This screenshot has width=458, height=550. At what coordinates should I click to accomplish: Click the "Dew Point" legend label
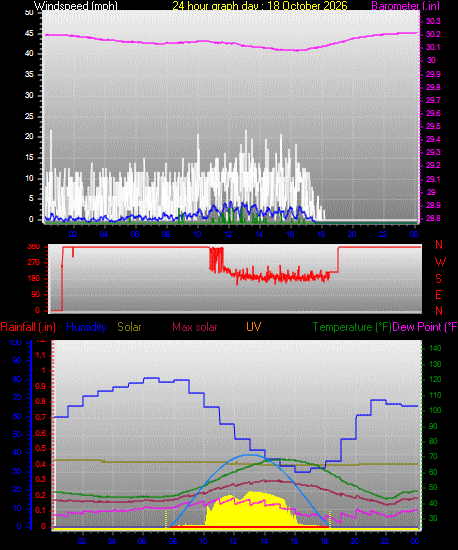tap(417, 327)
